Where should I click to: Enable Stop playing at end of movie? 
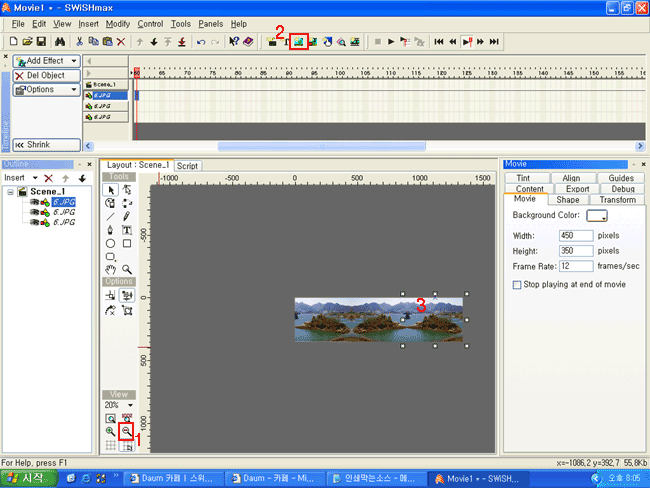coord(517,285)
